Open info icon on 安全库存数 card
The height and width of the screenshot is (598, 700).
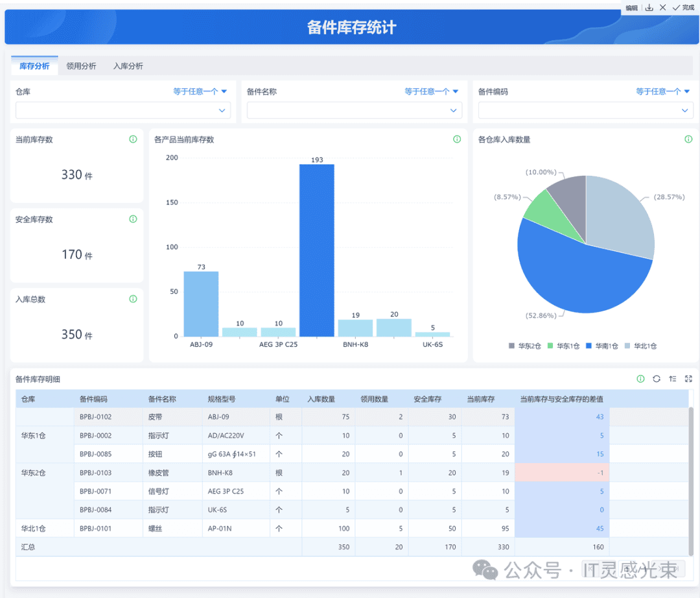133,219
